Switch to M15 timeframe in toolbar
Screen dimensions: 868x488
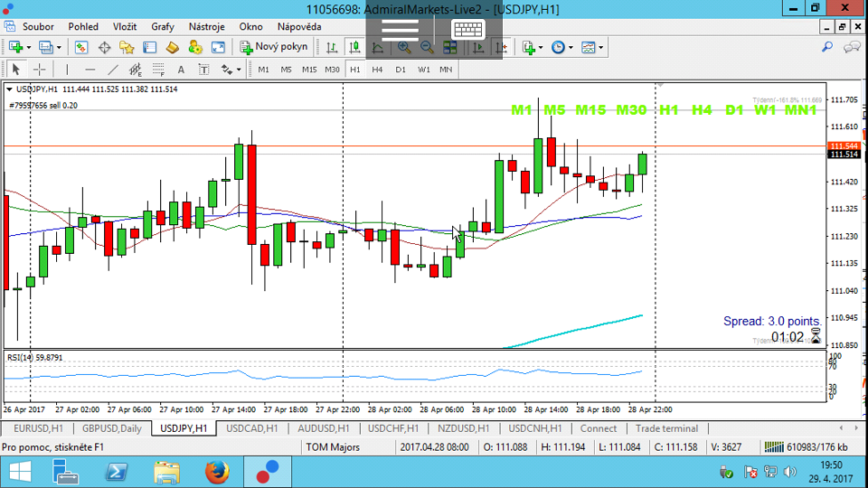(309, 70)
